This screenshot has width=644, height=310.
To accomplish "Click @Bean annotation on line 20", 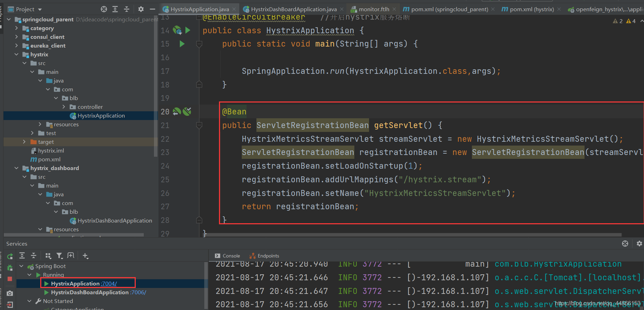I will tap(234, 112).
